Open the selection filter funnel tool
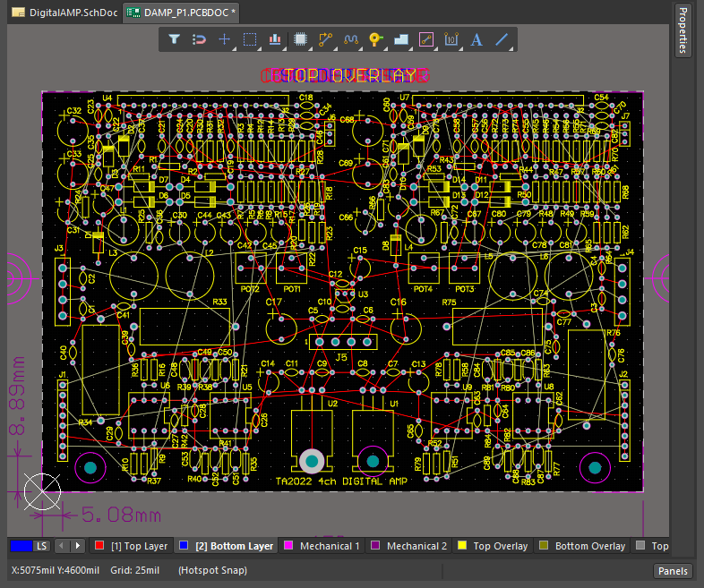704x588 pixels. (174, 39)
